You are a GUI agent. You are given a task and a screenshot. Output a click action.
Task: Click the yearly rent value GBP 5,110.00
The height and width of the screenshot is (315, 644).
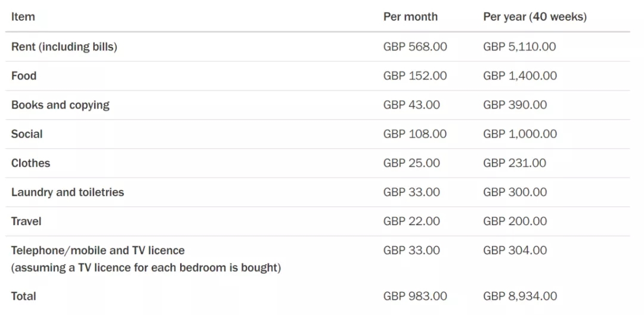tap(519, 46)
